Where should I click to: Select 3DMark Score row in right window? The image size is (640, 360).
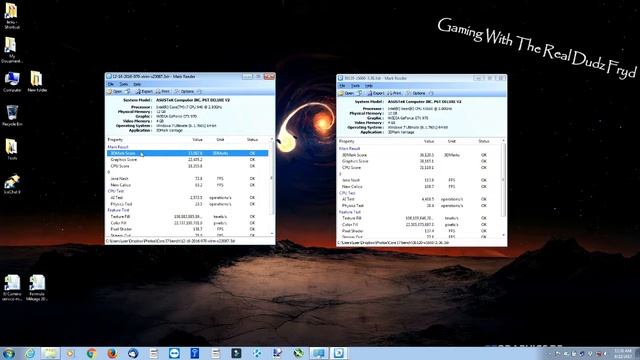point(419,155)
